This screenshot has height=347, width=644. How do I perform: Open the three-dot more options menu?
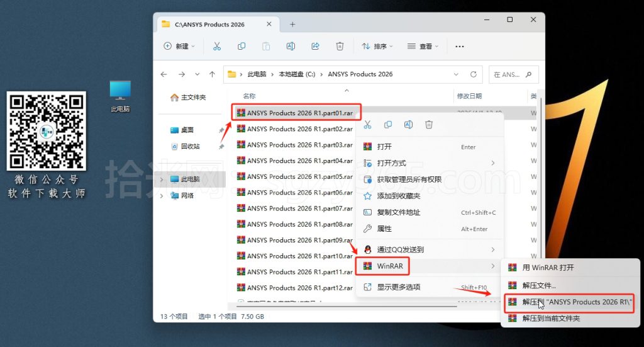(x=460, y=47)
